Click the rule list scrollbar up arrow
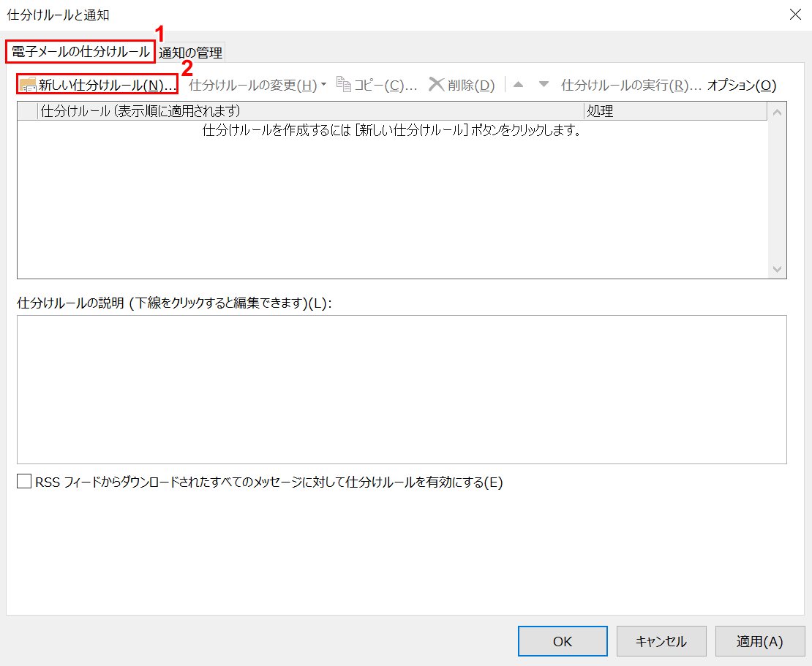 click(x=777, y=113)
